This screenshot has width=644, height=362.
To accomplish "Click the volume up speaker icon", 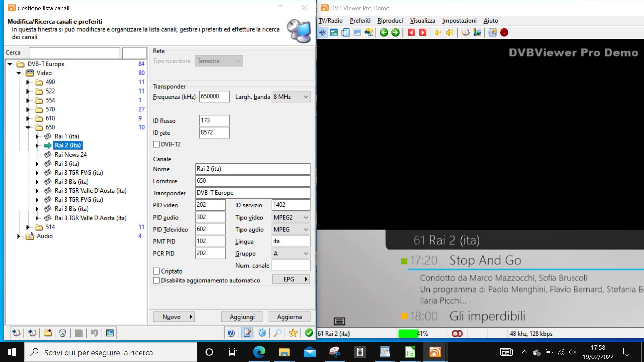I will pos(450,33).
